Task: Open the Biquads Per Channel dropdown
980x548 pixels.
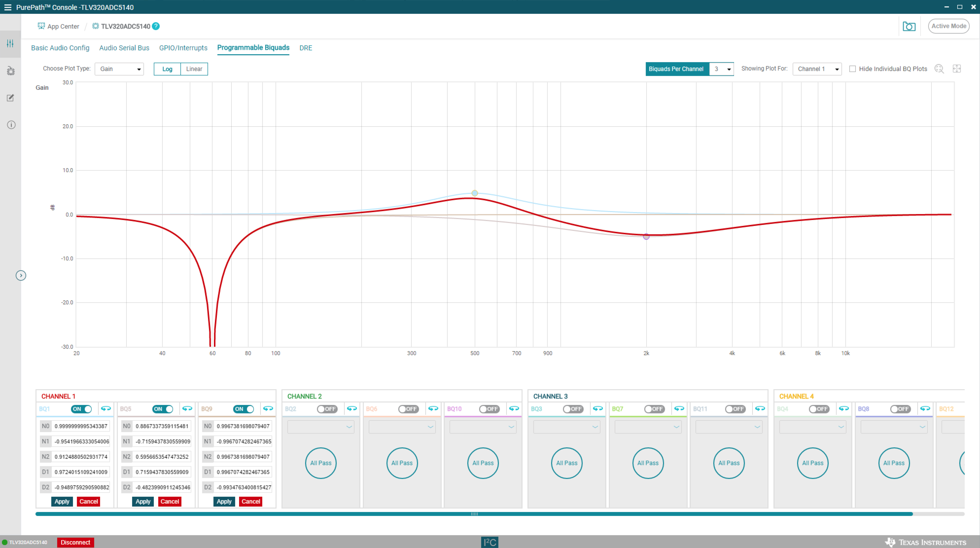Action: [x=721, y=69]
